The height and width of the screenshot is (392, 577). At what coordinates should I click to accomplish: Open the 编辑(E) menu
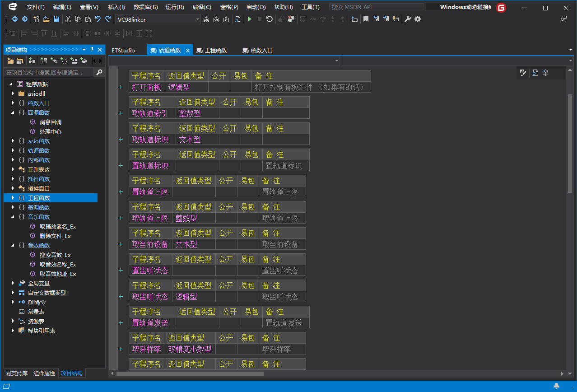point(62,7)
